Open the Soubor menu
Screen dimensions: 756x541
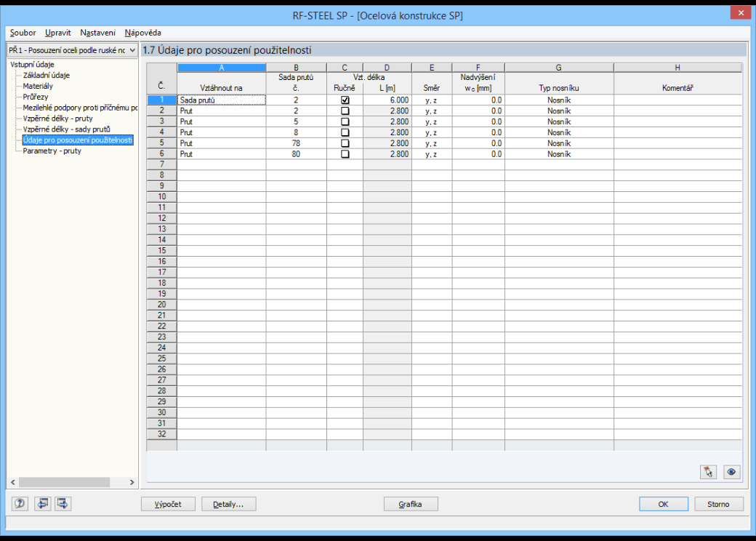click(23, 33)
